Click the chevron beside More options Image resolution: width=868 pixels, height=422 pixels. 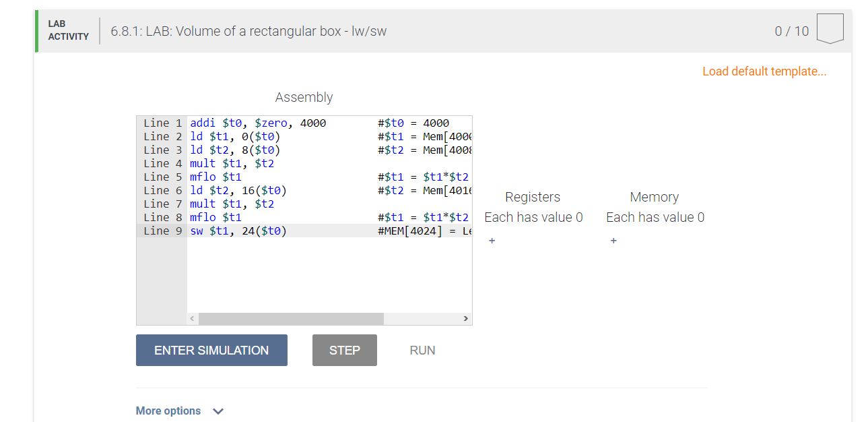[217, 411]
